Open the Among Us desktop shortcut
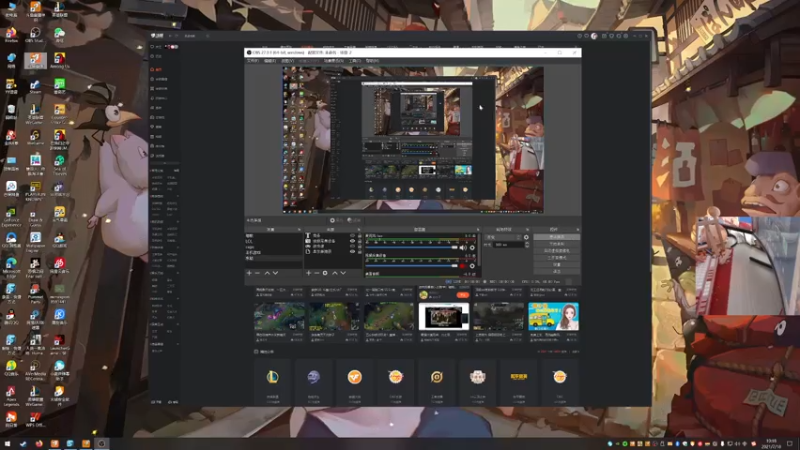The image size is (800, 450). coord(60,61)
